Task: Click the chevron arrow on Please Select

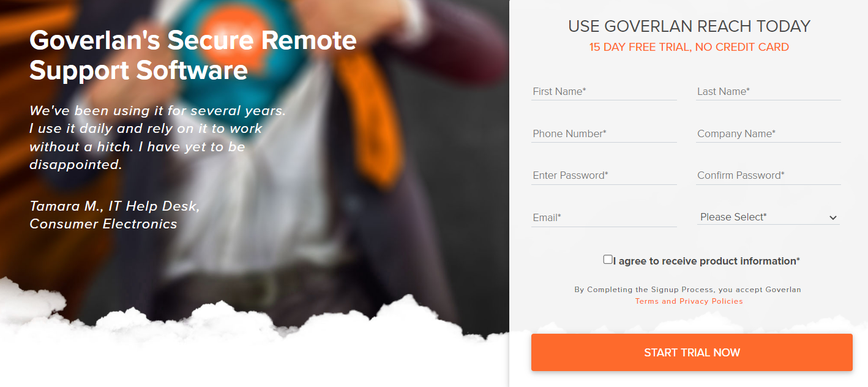Action: coord(832,217)
